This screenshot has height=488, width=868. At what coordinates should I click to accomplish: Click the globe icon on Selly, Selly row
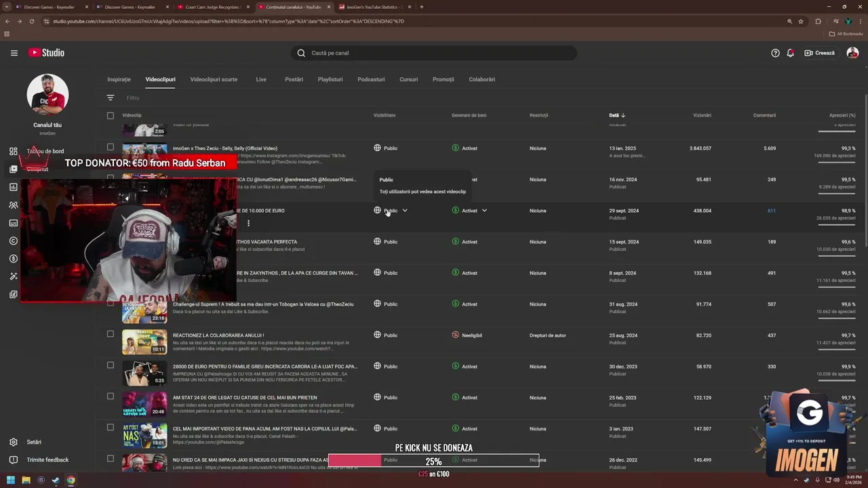tap(377, 148)
